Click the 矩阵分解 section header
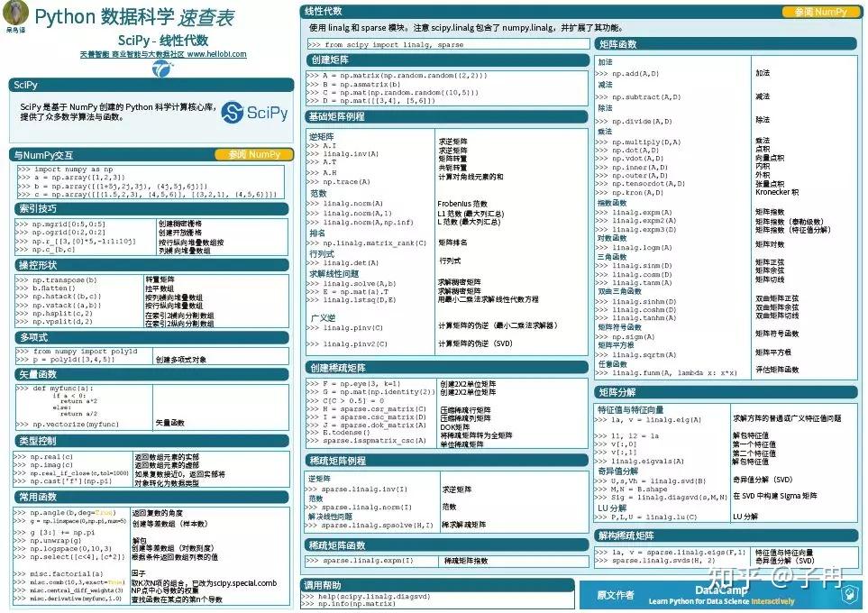 726,393
